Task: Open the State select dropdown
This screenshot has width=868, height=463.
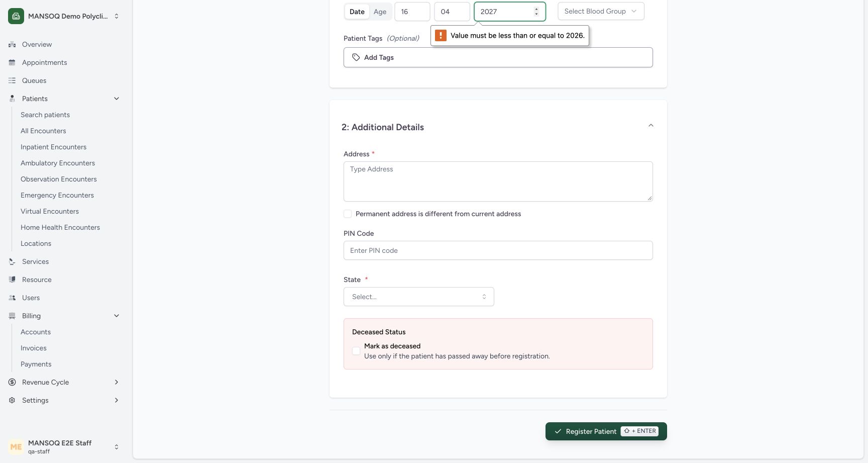Action: (419, 297)
